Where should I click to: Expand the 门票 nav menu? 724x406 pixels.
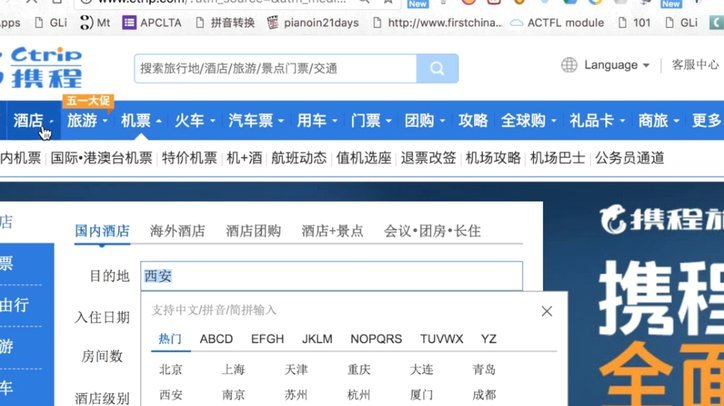point(371,121)
